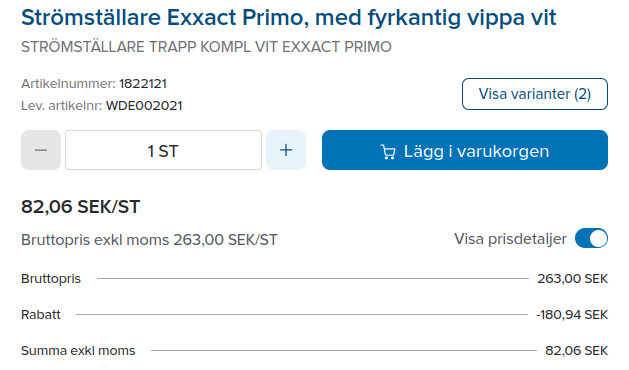Click the 82,06 SEK/ST price heading
The width and height of the screenshot is (629, 370).
coord(80,207)
